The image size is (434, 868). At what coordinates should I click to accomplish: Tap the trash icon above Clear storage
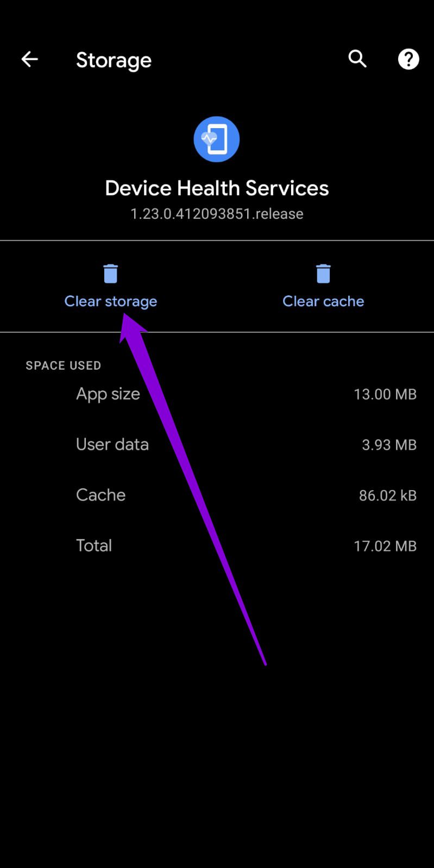[x=111, y=274]
